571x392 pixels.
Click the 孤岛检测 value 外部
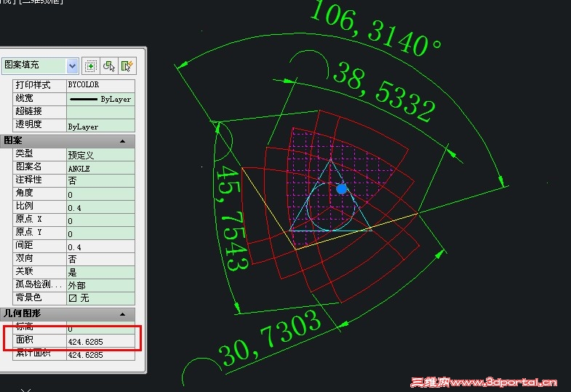(100, 286)
